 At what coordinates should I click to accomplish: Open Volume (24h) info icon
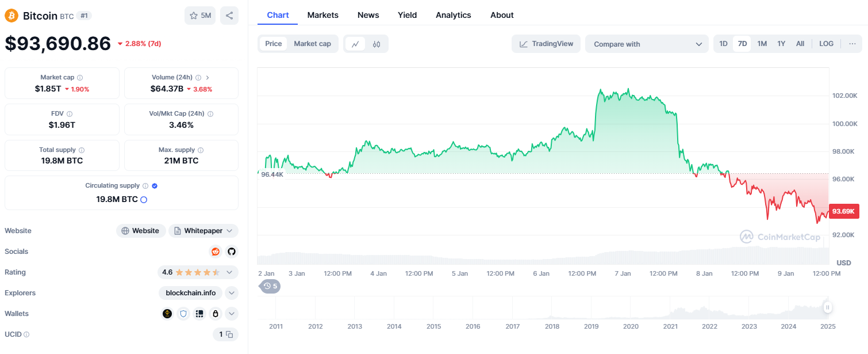tap(198, 77)
